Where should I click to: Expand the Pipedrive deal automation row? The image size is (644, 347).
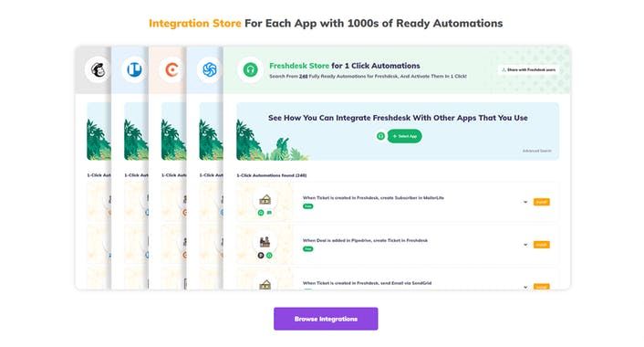525,245
